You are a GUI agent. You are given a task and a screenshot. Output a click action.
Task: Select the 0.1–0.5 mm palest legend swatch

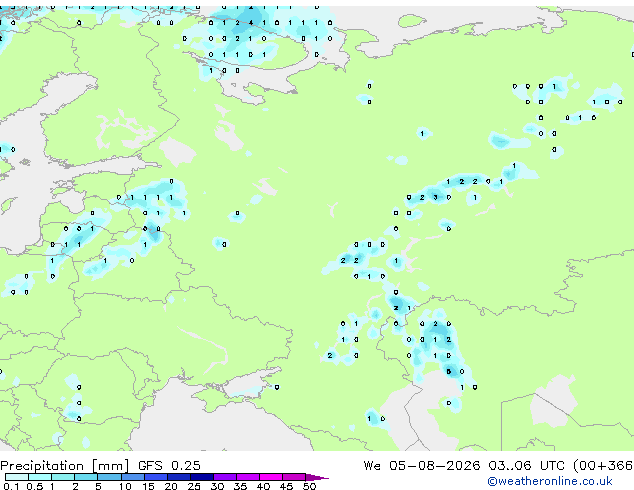(17, 477)
